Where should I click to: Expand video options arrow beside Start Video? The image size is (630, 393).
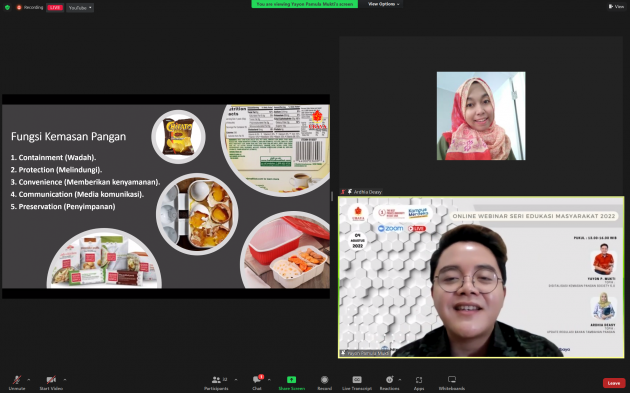(65, 379)
